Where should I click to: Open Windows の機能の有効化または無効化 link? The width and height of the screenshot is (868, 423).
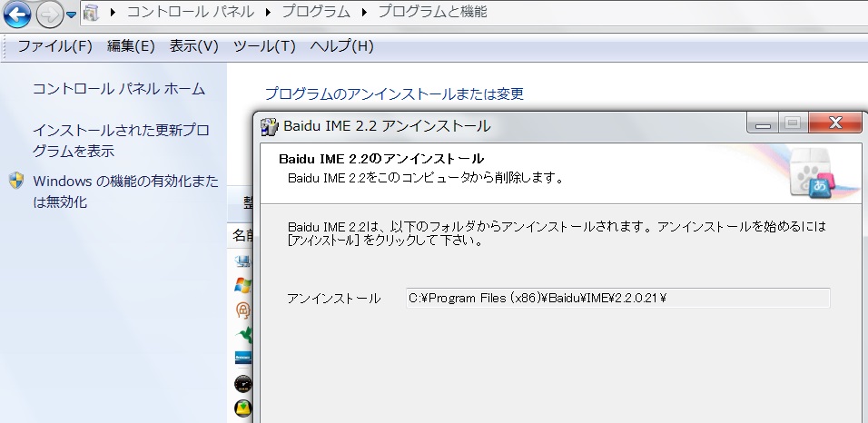coord(125,192)
